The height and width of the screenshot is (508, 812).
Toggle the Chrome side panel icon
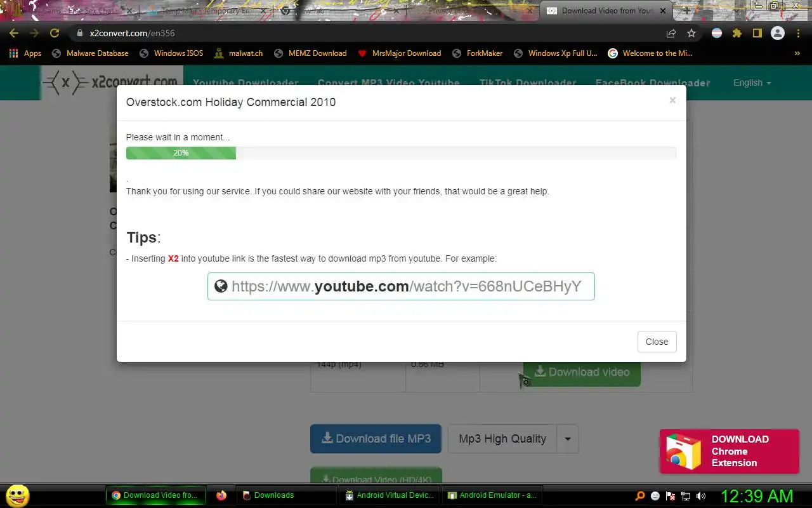point(757,33)
